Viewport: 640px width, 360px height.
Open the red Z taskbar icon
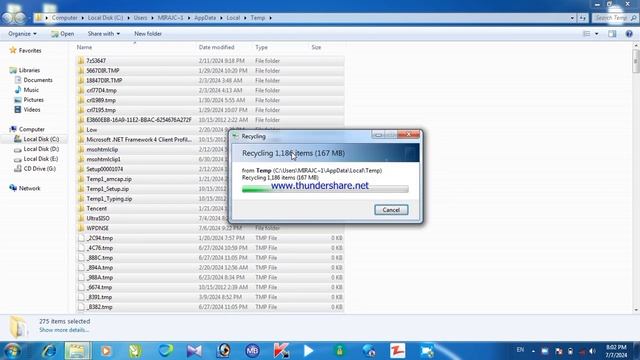pyautogui.click(x=398, y=351)
